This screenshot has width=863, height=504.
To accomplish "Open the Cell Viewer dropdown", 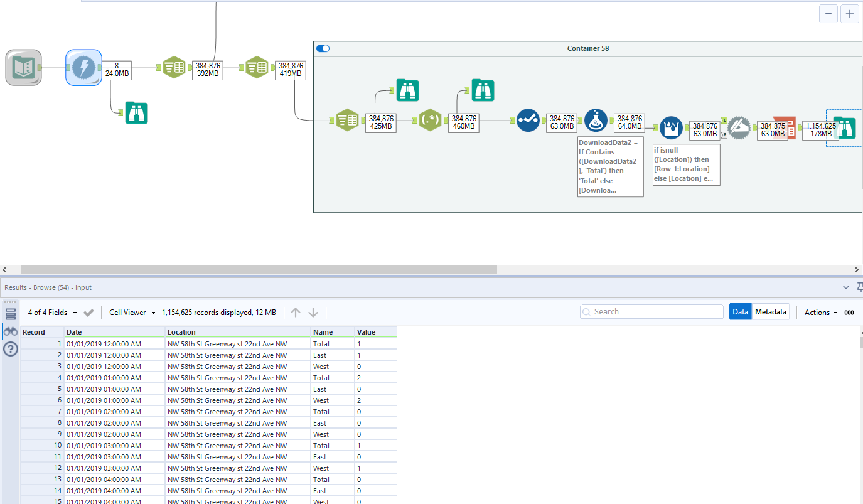I will (x=132, y=313).
